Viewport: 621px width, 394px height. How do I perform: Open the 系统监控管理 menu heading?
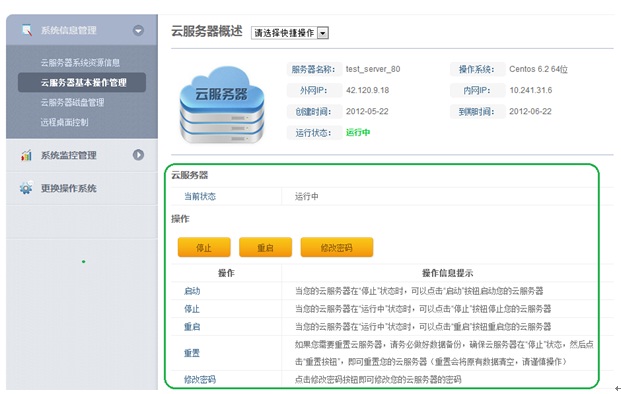[69, 155]
